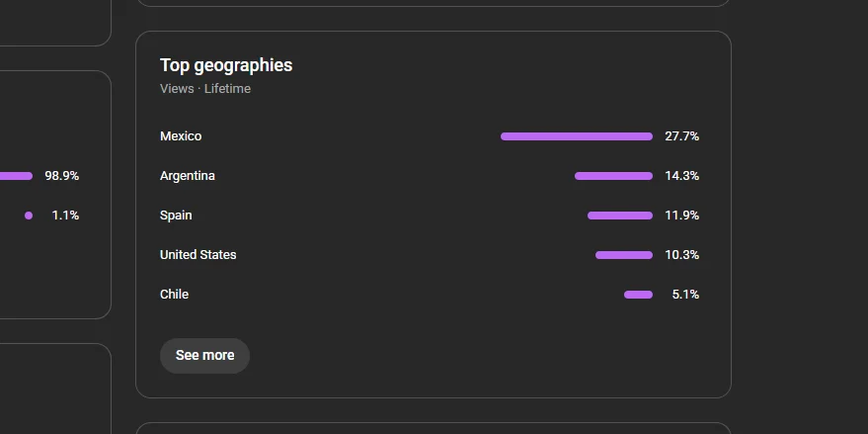Image resolution: width=868 pixels, height=434 pixels.
Task: Click the purple dot beside 1.1%
Action: point(29,216)
